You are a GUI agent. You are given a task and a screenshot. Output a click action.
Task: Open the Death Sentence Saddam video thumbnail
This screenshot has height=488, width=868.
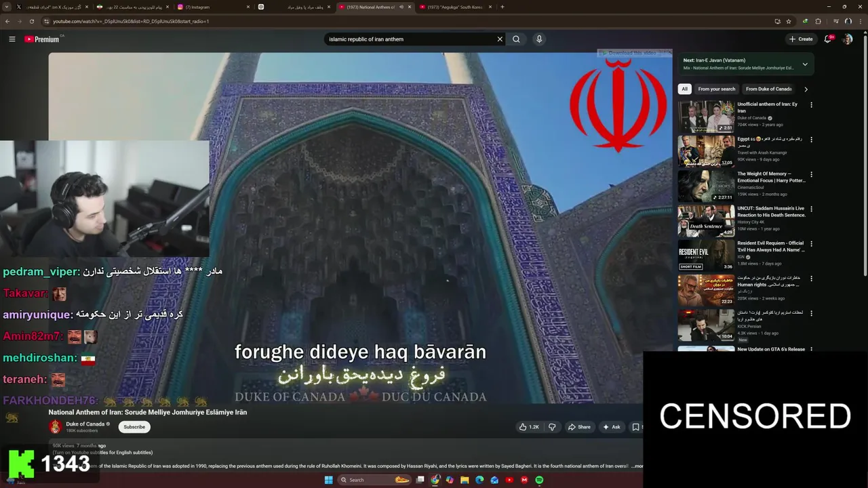pos(706,220)
